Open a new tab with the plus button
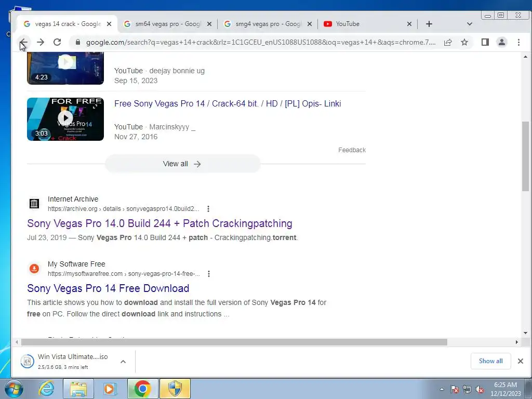 point(429,24)
